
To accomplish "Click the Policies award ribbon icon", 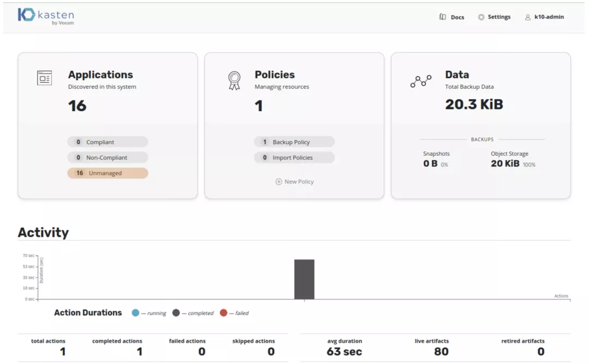I will (x=234, y=80).
